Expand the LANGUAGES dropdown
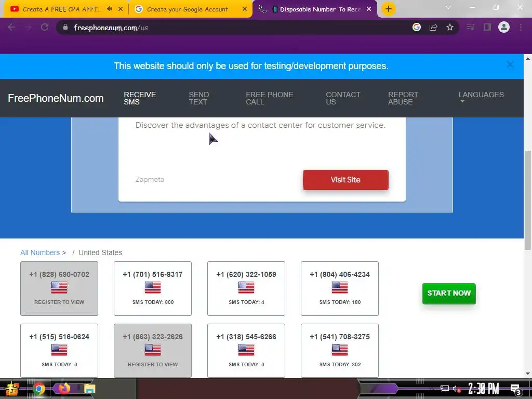Image resolution: width=532 pixels, height=399 pixels. 481,98
